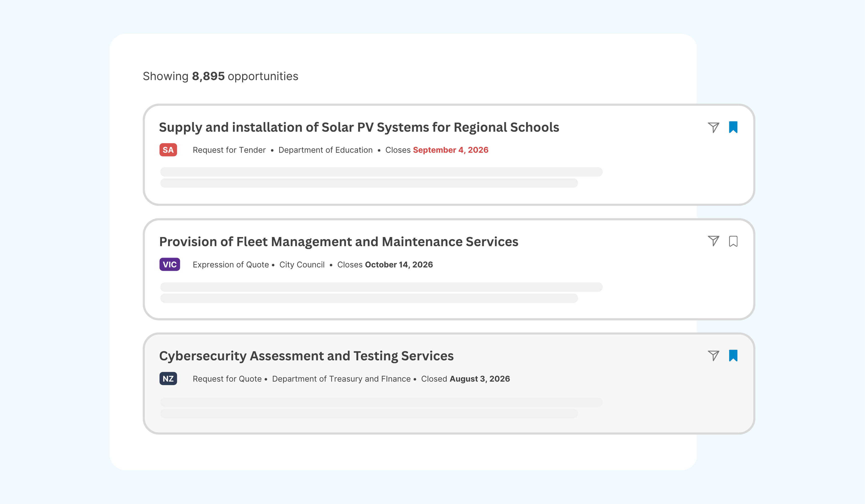Open Cybersecurity Assessment and Testing Services title
This screenshot has width=865, height=504.
(307, 356)
